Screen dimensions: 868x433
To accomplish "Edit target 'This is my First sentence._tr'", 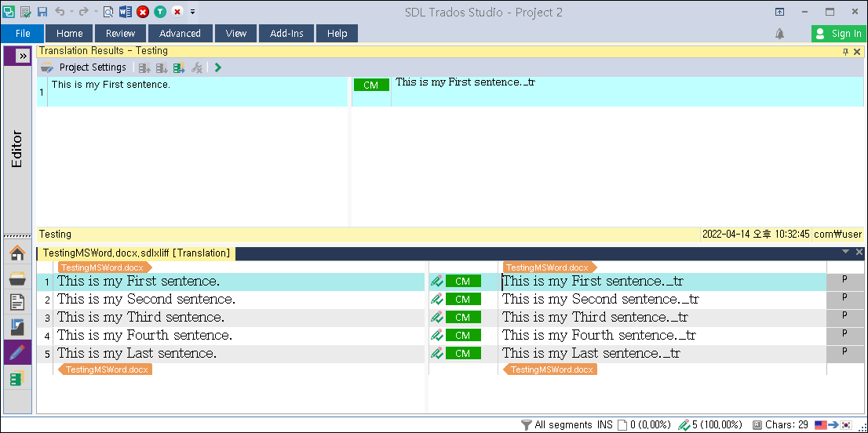I will click(x=593, y=282).
